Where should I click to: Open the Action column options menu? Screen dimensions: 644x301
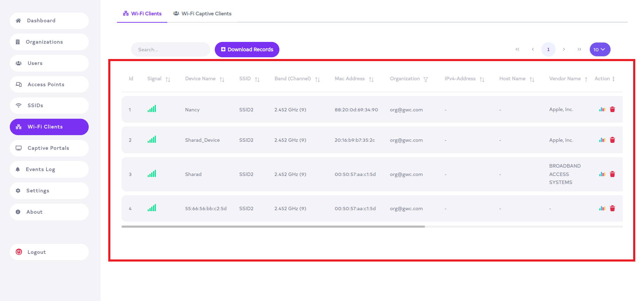tap(613, 79)
